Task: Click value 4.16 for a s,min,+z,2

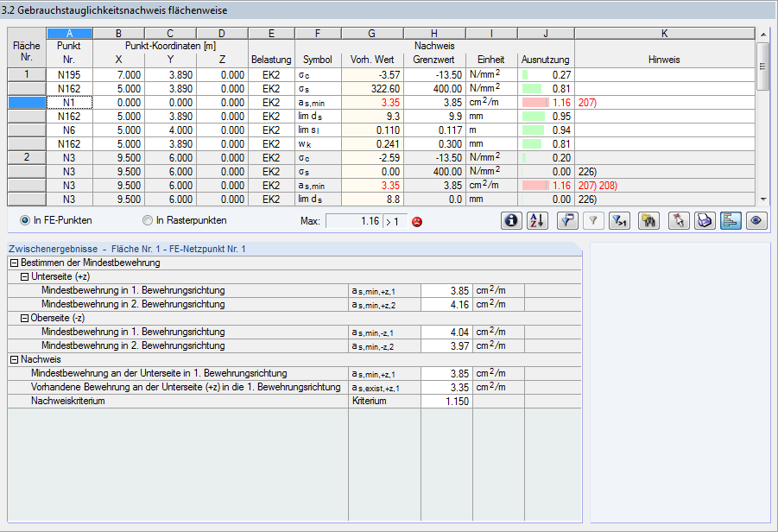Action: tap(446, 305)
